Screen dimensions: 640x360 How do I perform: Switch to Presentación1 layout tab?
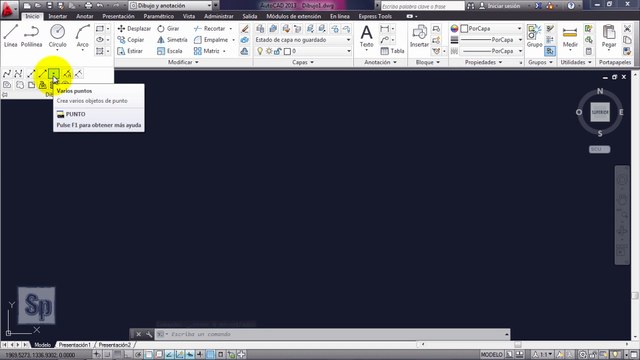(x=74, y=345)
